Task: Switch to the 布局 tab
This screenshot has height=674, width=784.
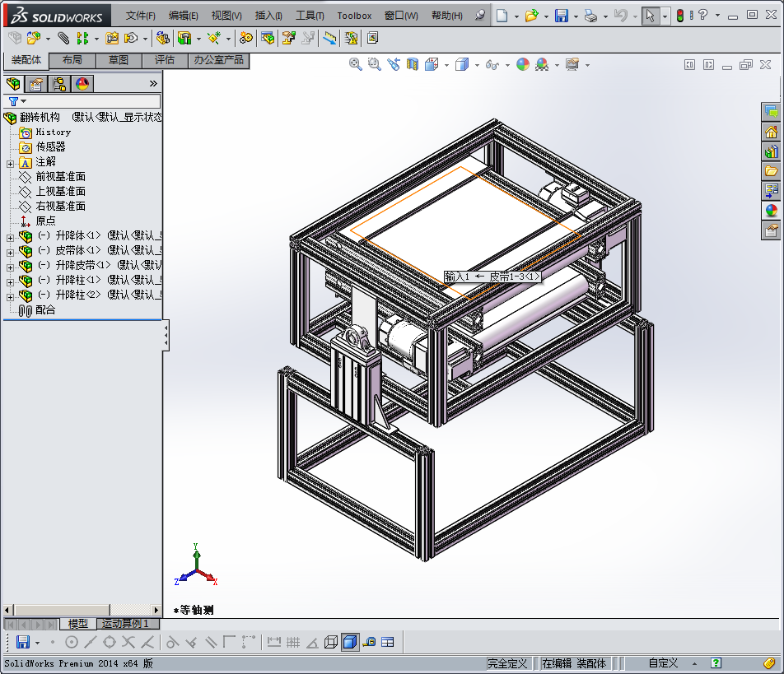Action: [x=72, y=60]
